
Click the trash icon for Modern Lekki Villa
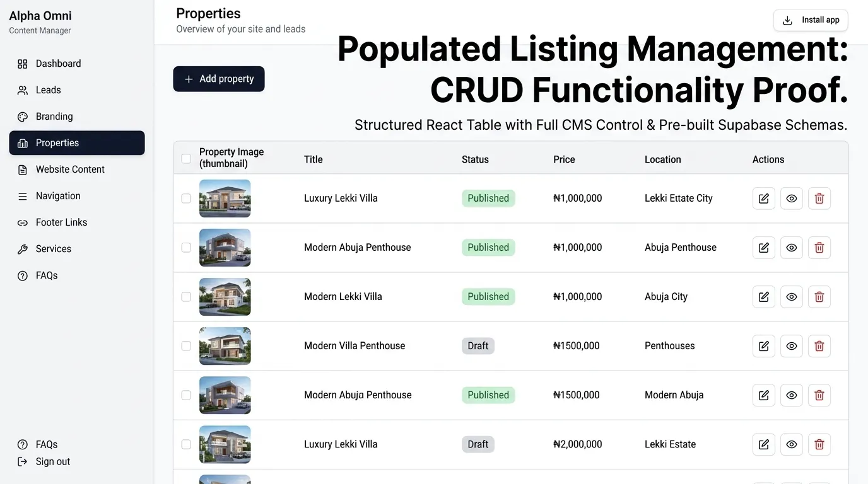click(819, 297)
